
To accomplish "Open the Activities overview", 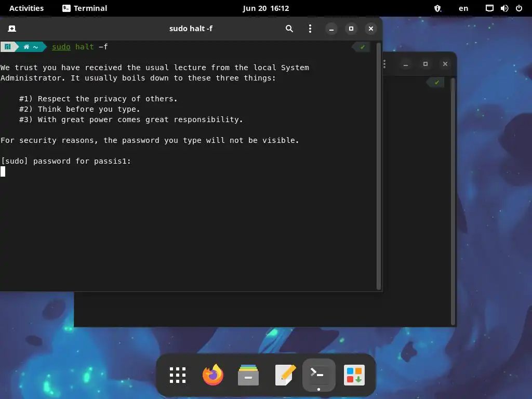I will point(26,8).
